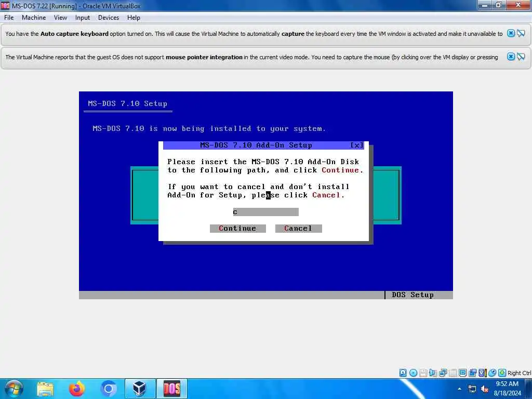Viewport: 532px width, 399px height.
Task: Click the MS-DOS 7.10 Setup heading
Action: pyautogui.click(x=128, y=103)
